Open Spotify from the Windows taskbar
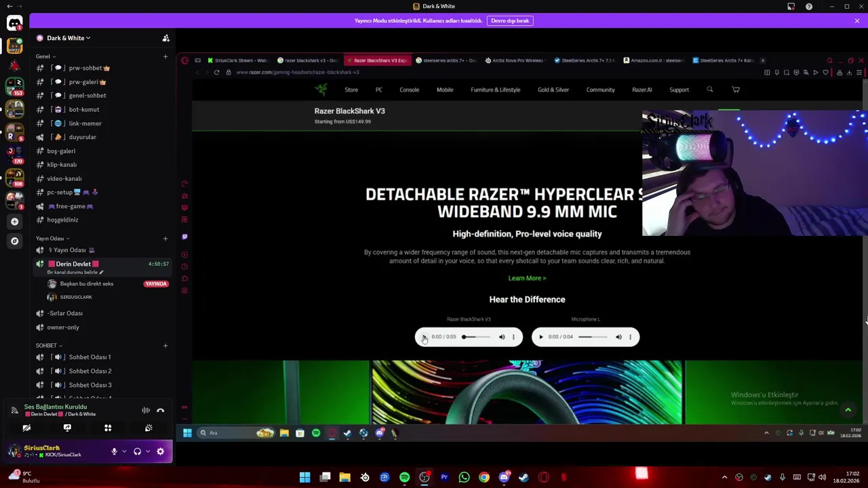 tap(404, 477)
